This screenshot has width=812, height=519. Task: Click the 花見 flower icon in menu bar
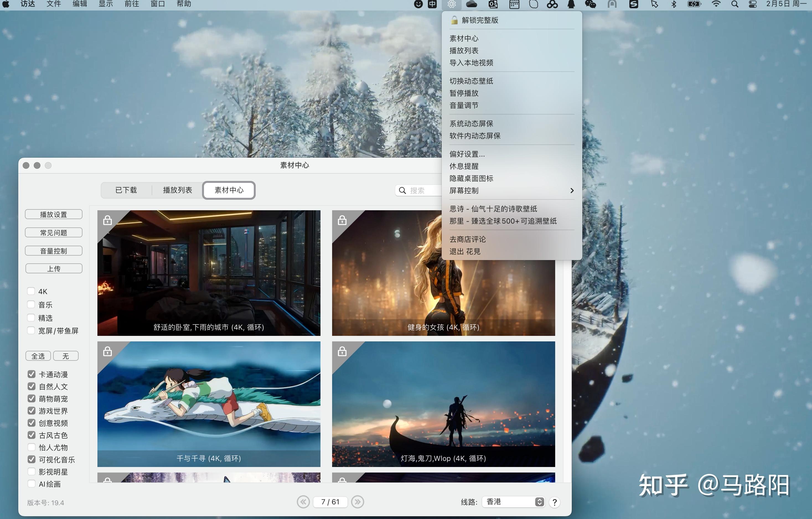[x=451, y=5]
